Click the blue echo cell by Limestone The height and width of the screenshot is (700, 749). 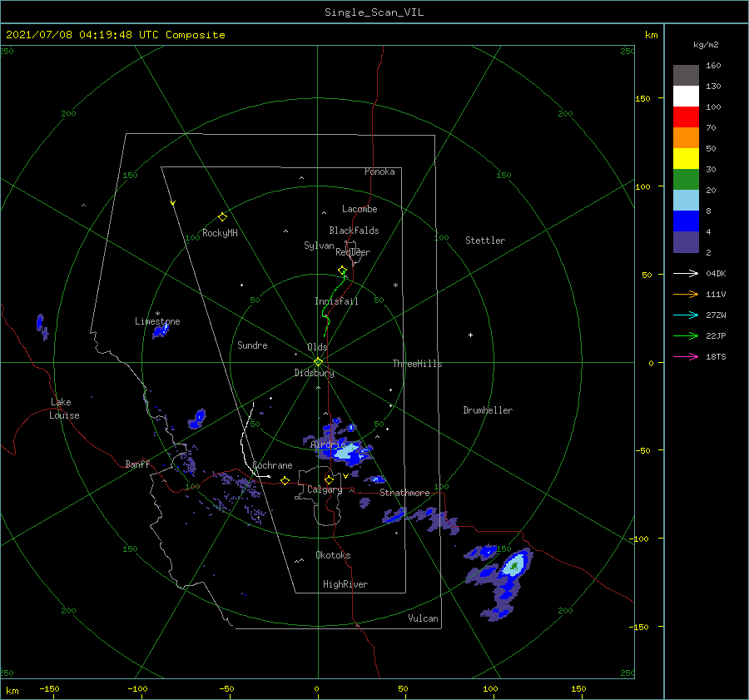(161, 330)
